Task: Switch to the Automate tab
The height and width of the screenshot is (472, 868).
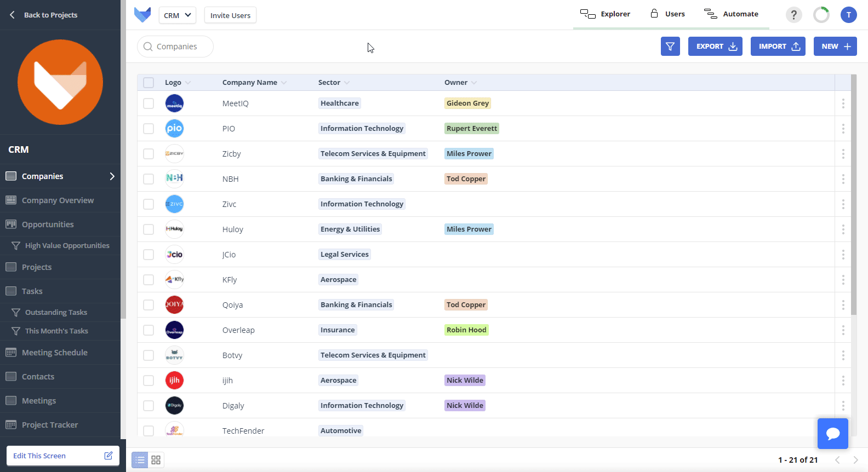Action: (732, 14)
